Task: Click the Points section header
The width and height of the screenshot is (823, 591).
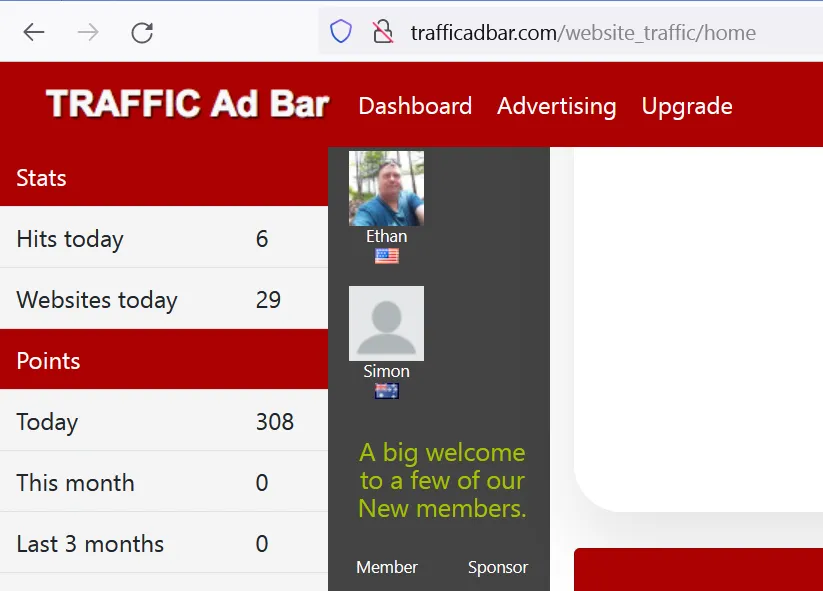Action: coord(164,360)
